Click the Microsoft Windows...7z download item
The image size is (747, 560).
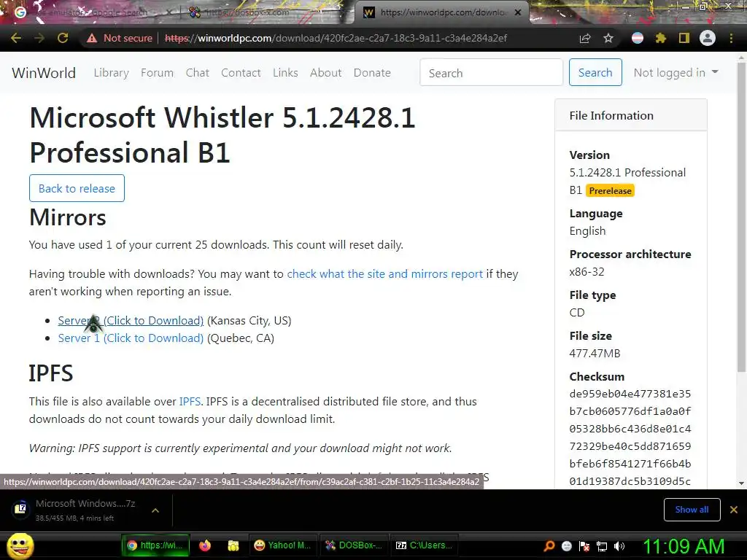[x=85, y=510]
